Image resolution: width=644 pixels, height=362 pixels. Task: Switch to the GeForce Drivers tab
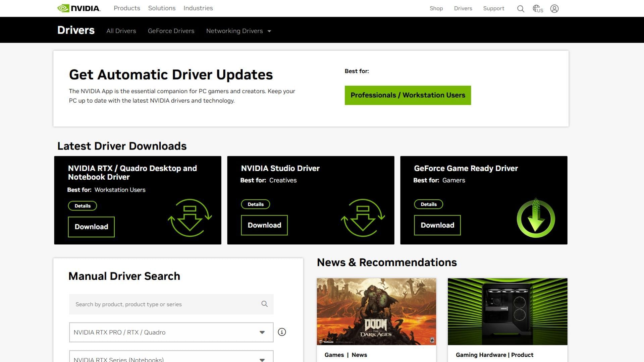click(x=171, y=31)
